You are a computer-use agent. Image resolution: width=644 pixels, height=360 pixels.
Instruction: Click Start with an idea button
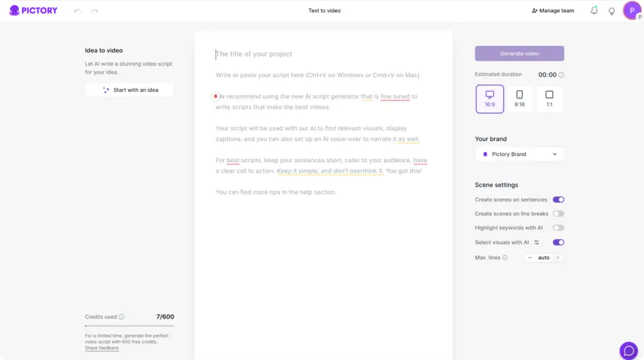(x=130, y=90)
